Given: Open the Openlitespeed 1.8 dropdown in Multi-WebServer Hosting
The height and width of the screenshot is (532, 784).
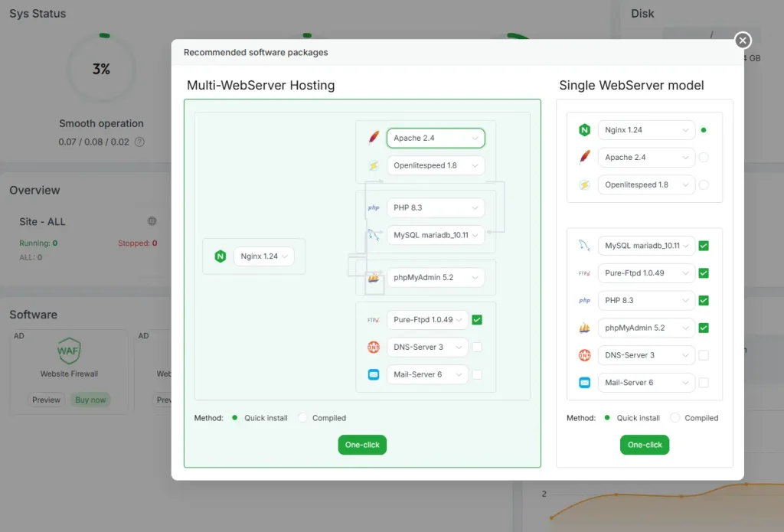Looking at the screenshot, I should [436, 165].
